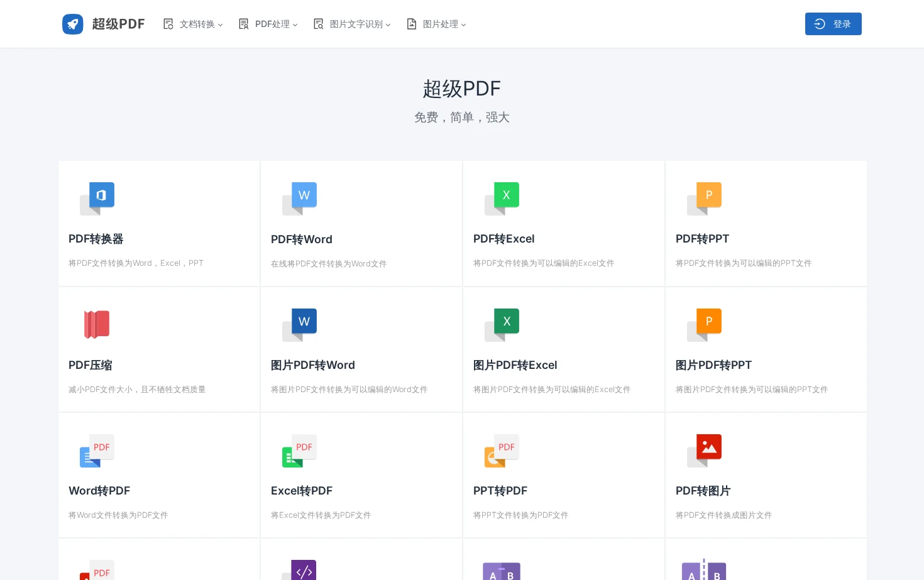Open the PDF转换器 tool title

[96, 239]
